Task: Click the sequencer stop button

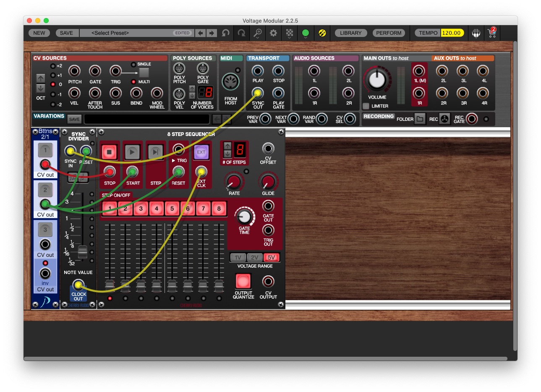Action: point(109,152)
